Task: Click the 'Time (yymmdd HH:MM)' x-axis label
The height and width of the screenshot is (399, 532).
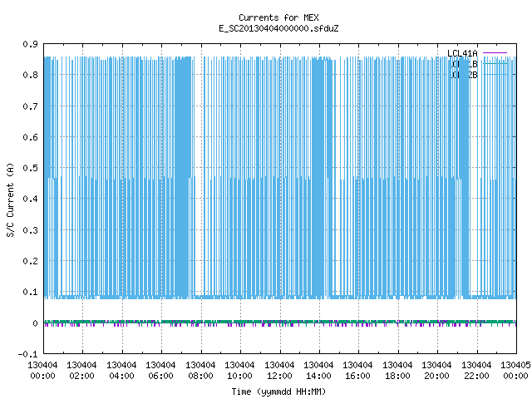Action: (278, 392)
